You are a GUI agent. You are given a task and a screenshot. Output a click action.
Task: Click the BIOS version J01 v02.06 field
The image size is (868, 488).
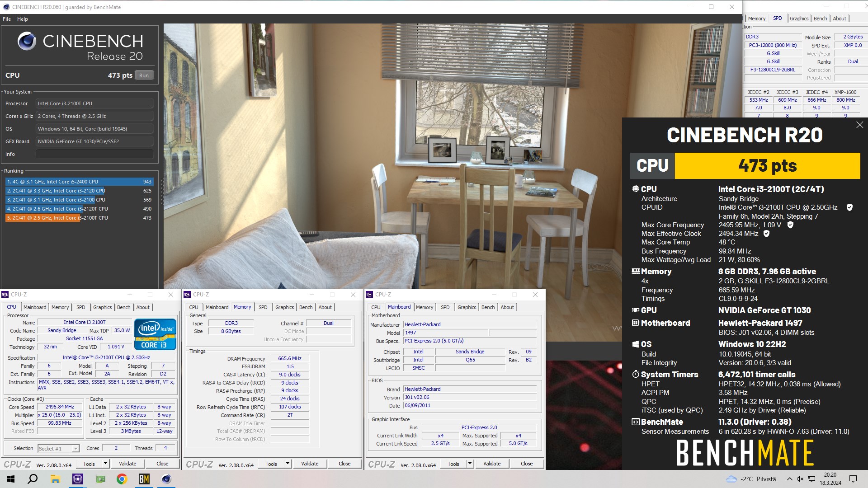470,398
